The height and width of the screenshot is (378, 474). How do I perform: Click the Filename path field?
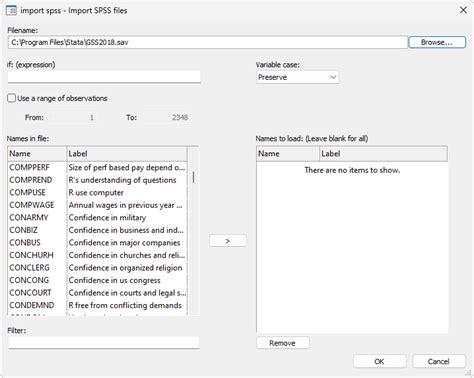pyautogui.click(x=207, y=42)
